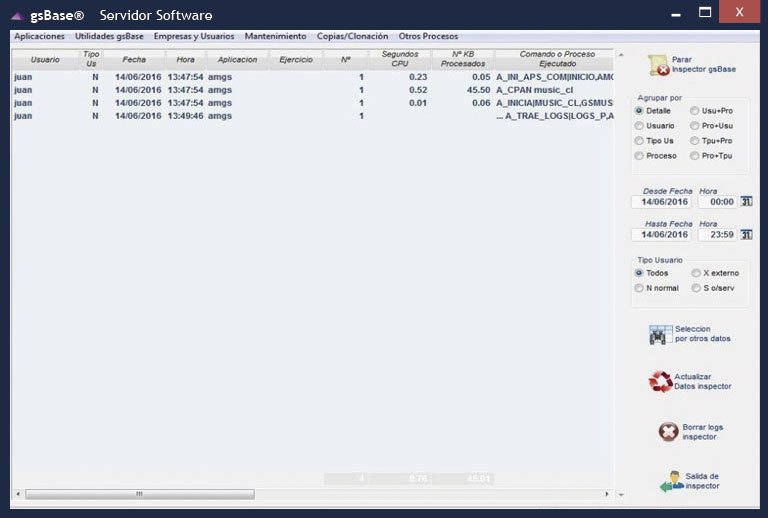Click the Seleccion por otros datos label

702,333
